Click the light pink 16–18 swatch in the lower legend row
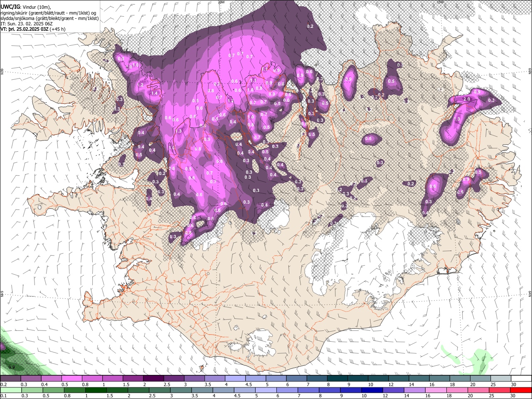532x399 pixels. (x=436, y=390)
